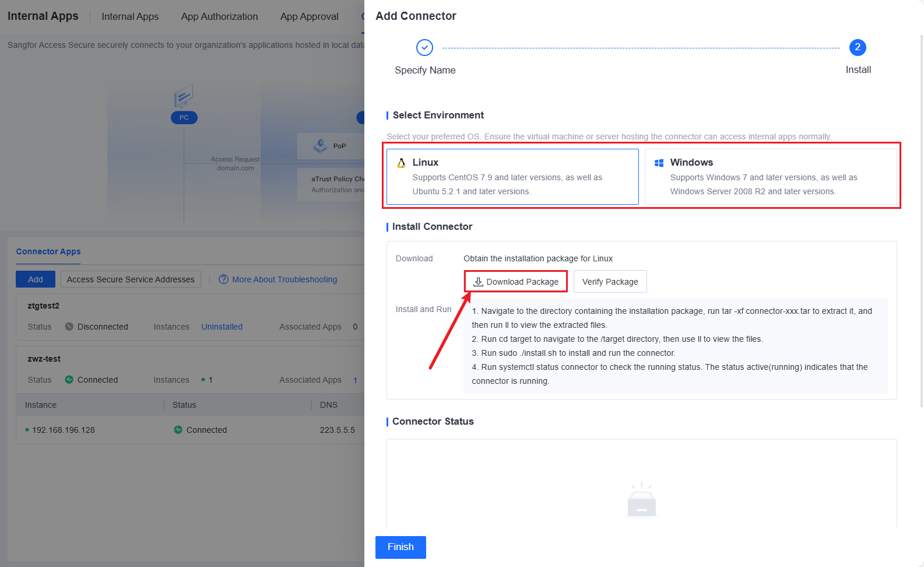Open the More About Troubleshooting link

click(284, 279)
